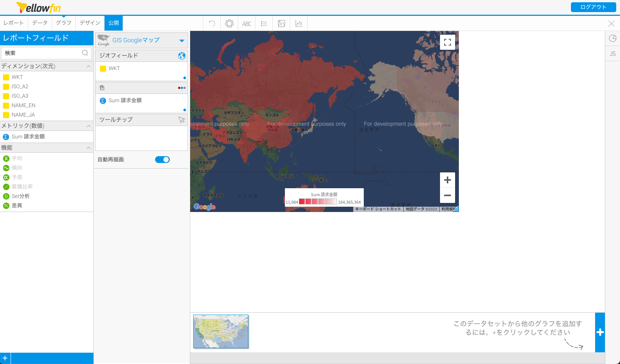Collapse the ディメンション(次元) section
The width and height of the screenshot is (620, 364).
point(89,66)
